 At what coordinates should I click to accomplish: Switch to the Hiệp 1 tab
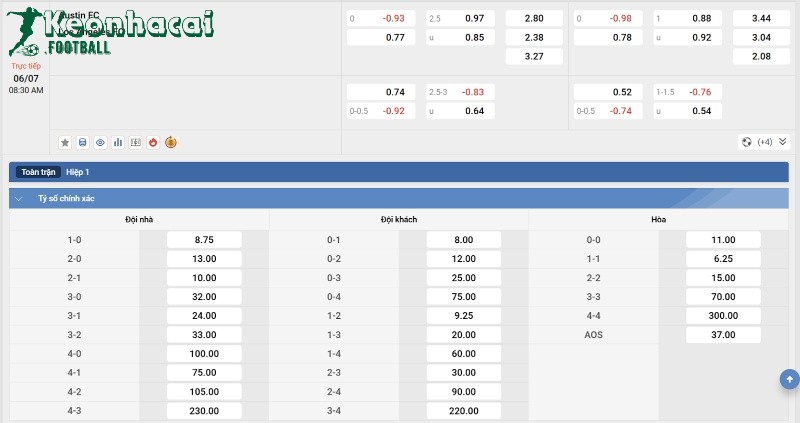pyautogui.click(x=78, y=172)
